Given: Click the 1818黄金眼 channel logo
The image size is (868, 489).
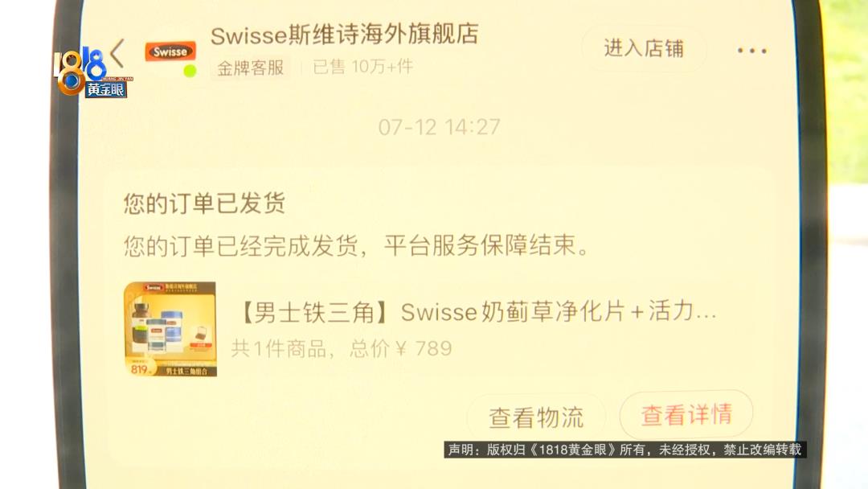Looking at the screenshot, I should (92, 72).
